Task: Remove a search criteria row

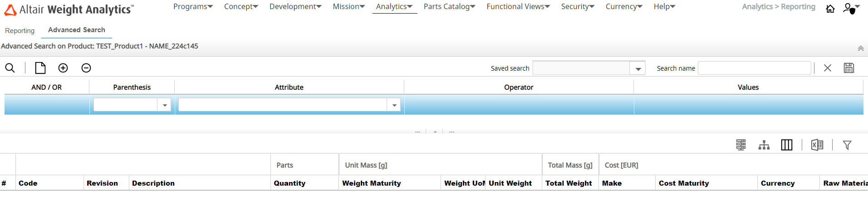Action: [x=86, y=68]
